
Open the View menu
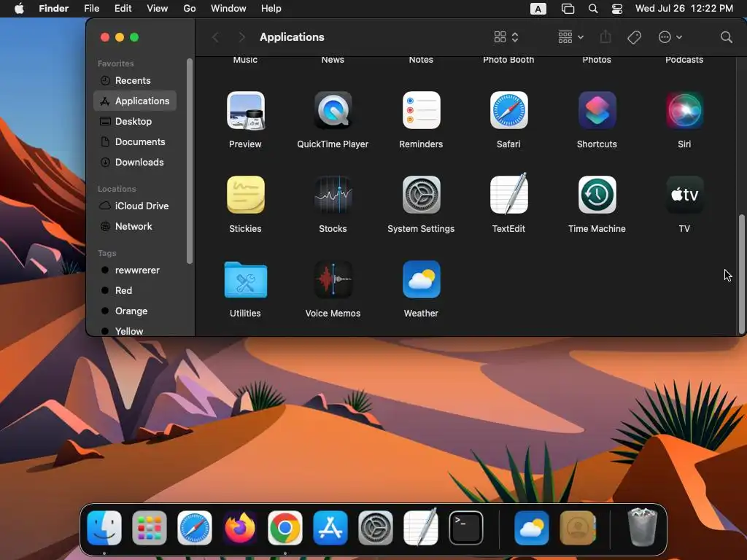(158, 9)
